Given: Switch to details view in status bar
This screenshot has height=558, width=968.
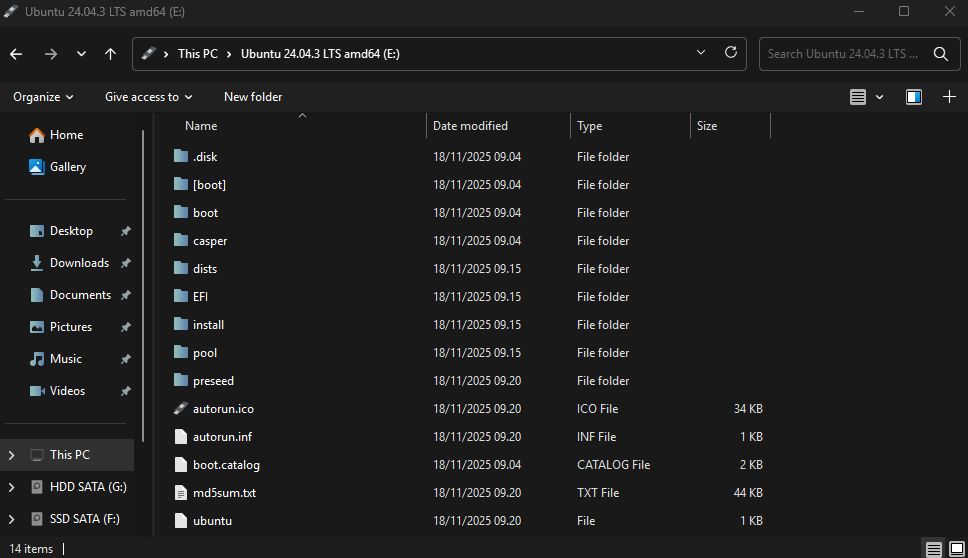Looking at the screenshot, I should (932, 549).
